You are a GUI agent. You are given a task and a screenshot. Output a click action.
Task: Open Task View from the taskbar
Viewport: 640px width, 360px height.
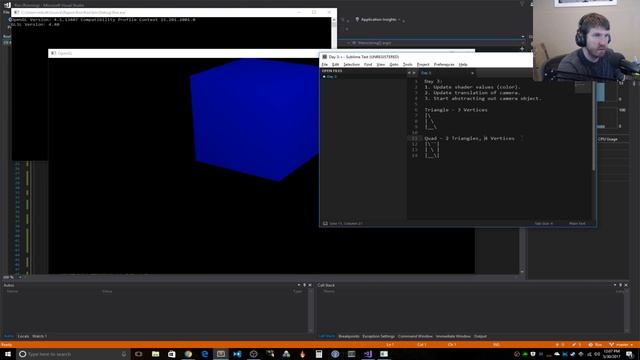click(139, 354)
